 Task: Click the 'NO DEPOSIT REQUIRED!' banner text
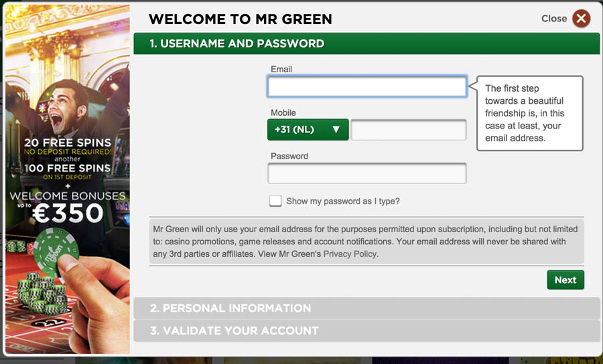tap(68, 152)
